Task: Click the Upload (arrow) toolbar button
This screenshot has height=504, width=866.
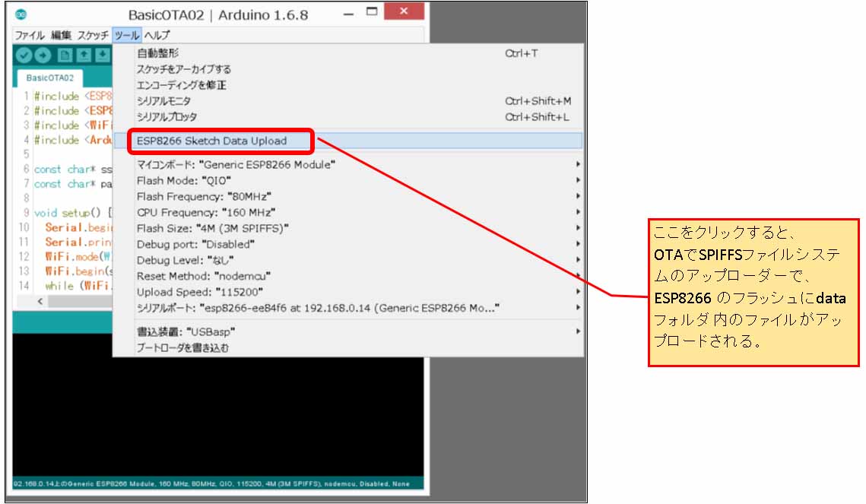Action: point(43,55)
